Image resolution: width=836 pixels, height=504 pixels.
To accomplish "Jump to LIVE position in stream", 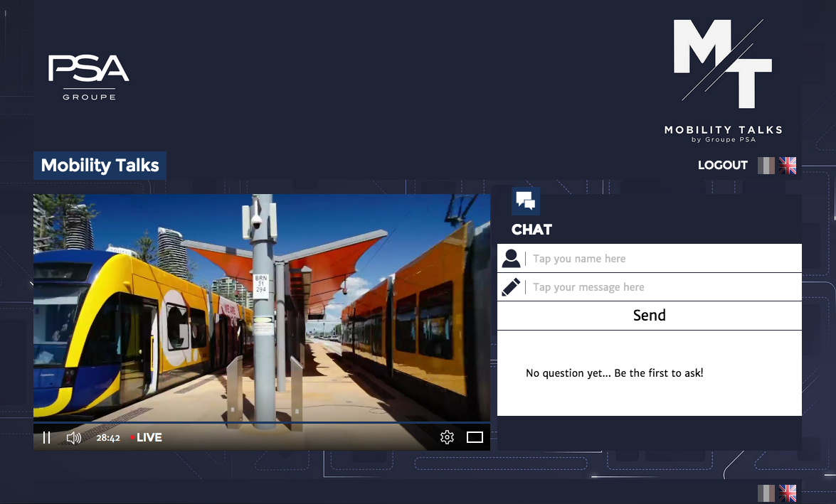I will [146, 437].
